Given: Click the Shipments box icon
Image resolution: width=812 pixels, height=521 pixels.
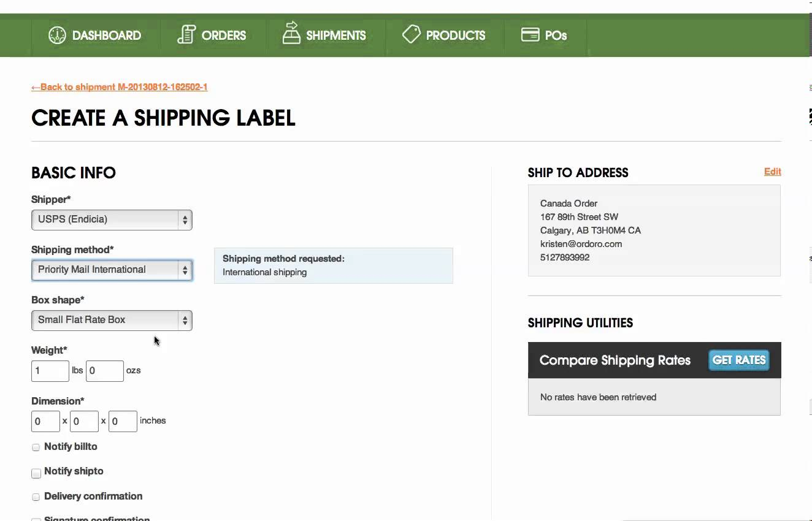Looking at the screenshot, I should coord(291,33).
